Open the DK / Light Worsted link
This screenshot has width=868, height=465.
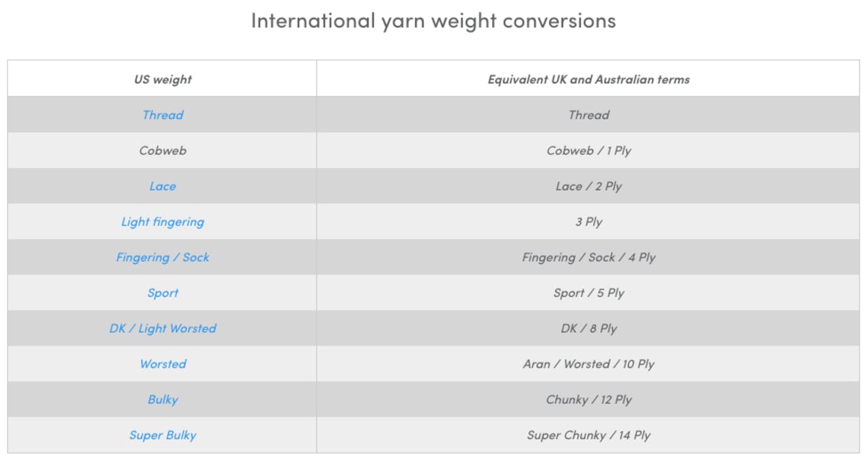163,328
